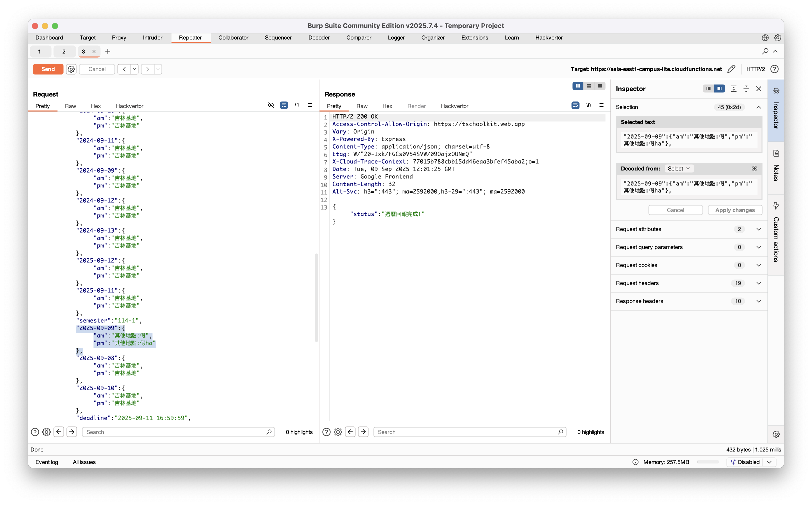Click Response search input field
Viewport: 812px width, 505px height.
(x=470, y=432)
